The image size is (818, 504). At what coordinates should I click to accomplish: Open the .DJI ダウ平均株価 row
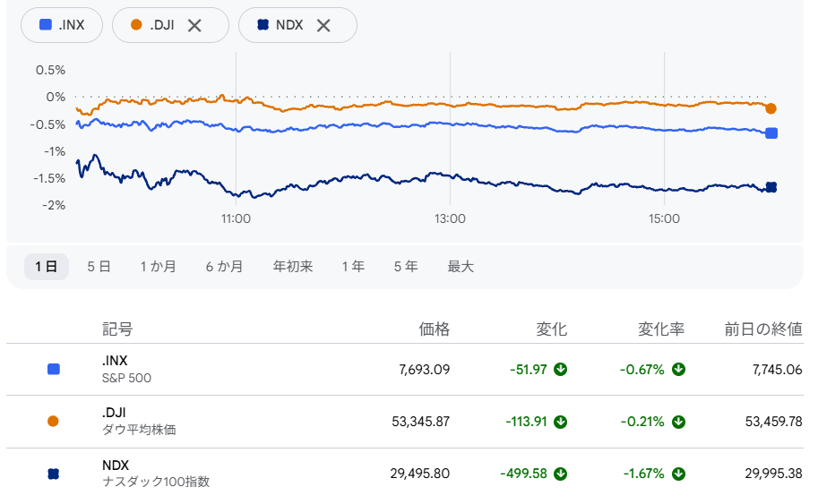(x=405, y=422)
